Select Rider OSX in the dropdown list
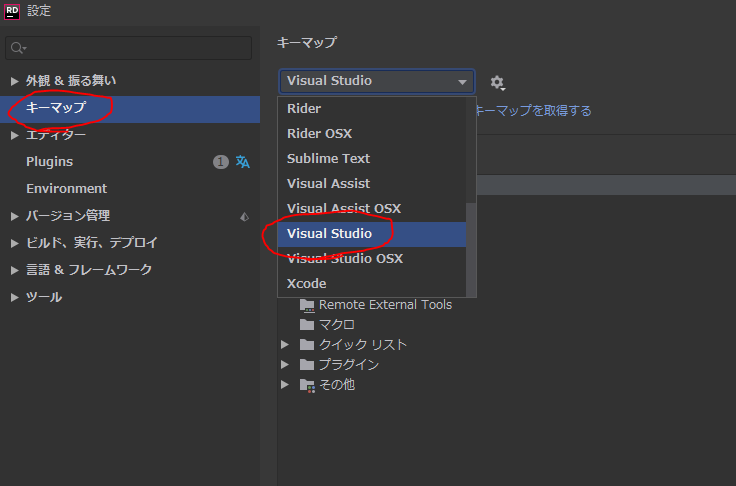This screenshot has height=486, width=736. pyautogui.click(x=319, y=134)
